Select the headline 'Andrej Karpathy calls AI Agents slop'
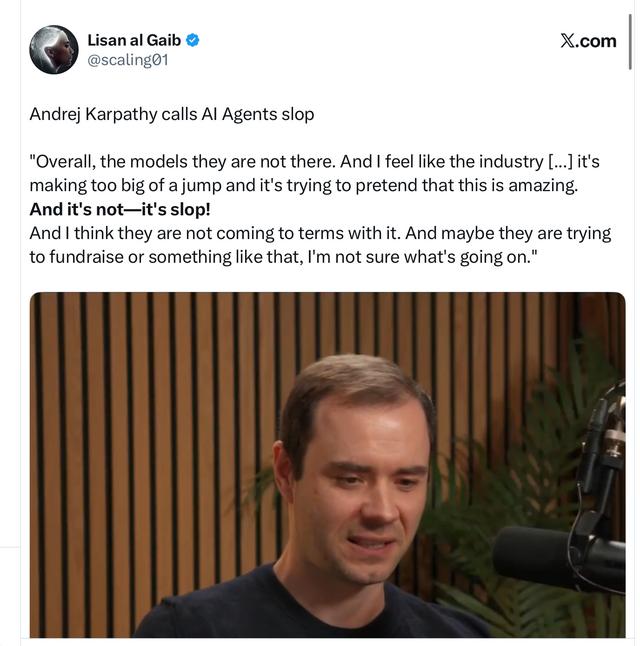Screen dimensions: 640x646 (x=172, y=114)
